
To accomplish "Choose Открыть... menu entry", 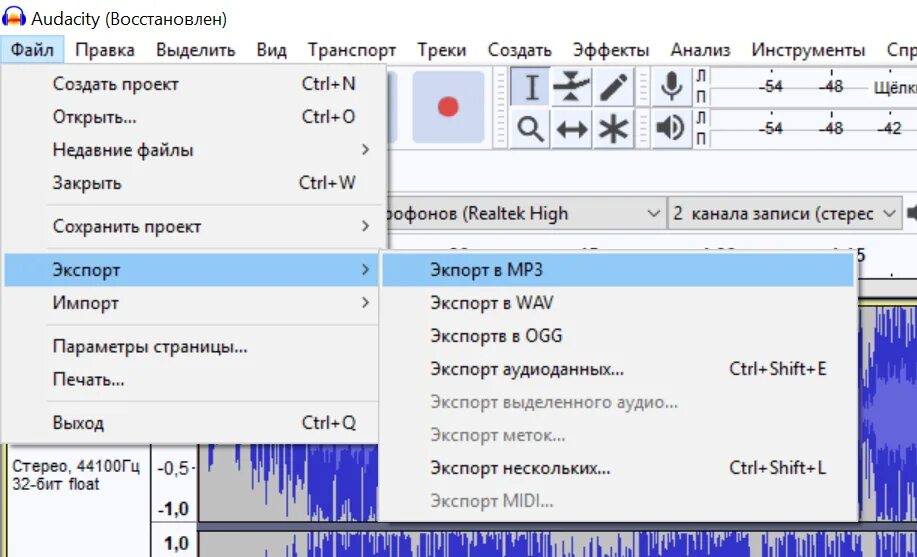I will [194, 117].
